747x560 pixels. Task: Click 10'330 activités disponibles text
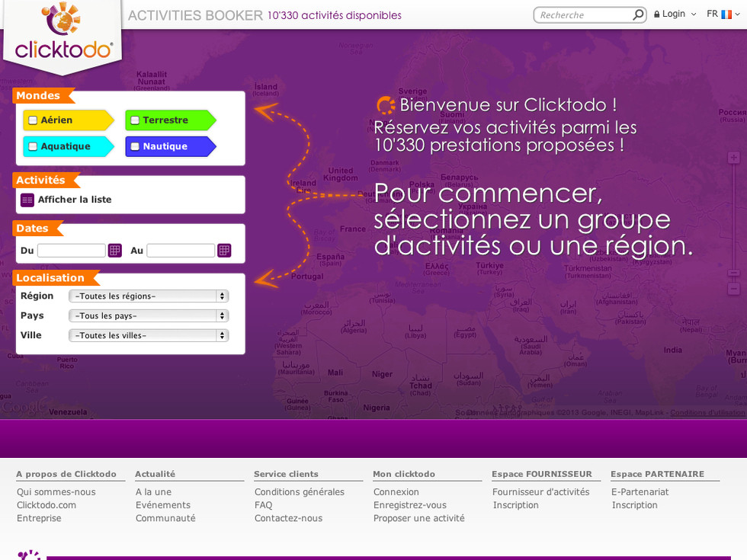tap(335, 15)
